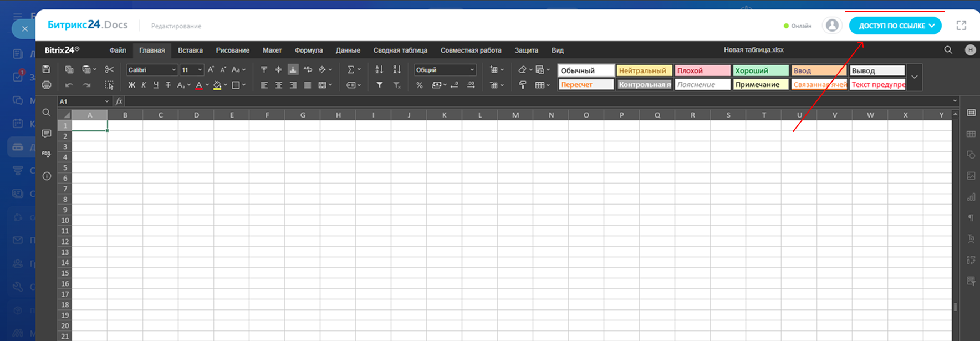The height and width of the screenshot is (341, 980).
Task: Apply the filter funnel icon
Action: (380, 85)
